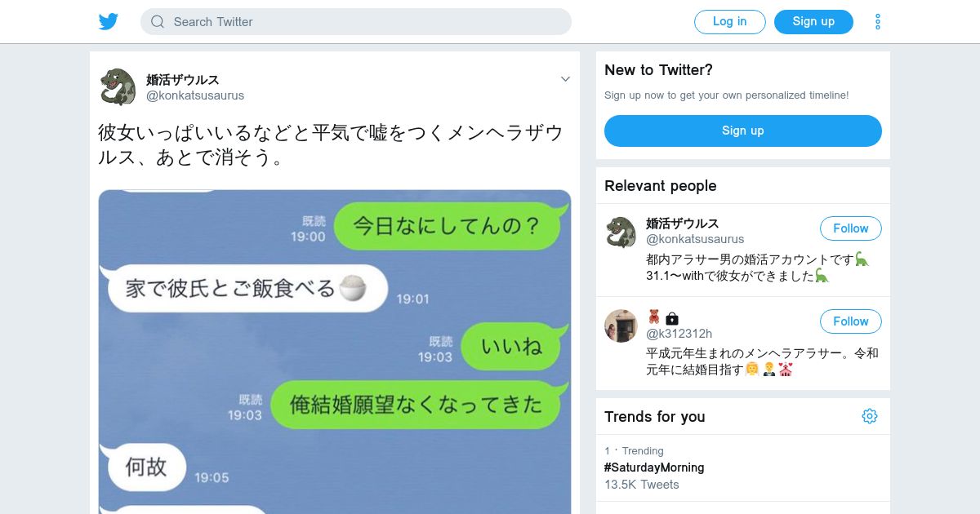The image size is (980, 514).
Task: Expand the tweet options chevron
Action: pyautogui.click(x=565, y=79)
